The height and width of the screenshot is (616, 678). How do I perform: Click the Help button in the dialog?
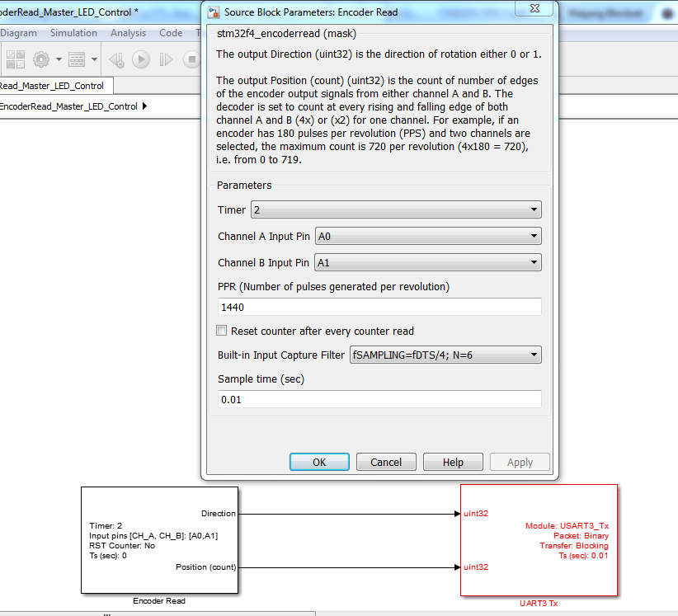click(453, 462)
